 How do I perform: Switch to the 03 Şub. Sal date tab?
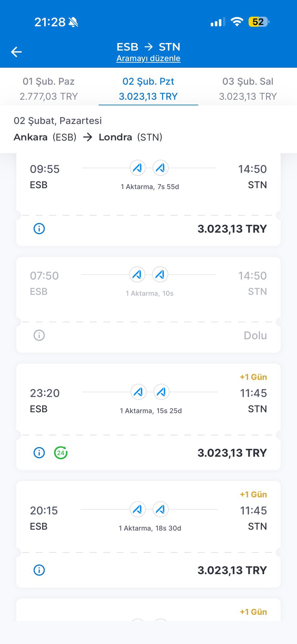click(x=248, y=89)
